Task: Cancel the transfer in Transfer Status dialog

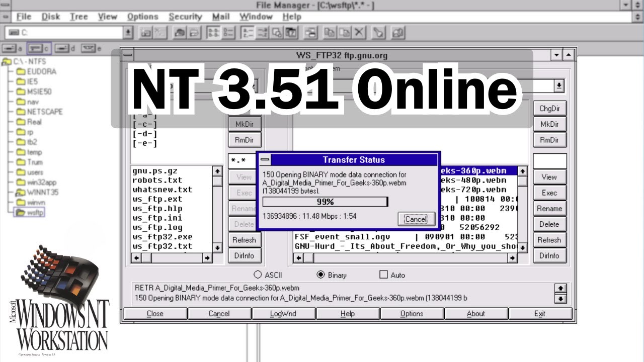Action: [x=416, y=219]
